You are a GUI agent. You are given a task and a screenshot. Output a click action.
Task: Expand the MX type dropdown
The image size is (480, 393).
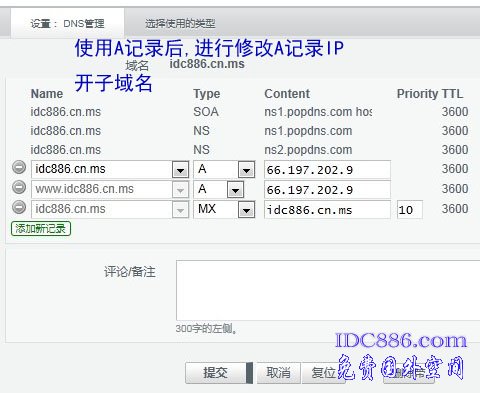(x=246, y=210)
